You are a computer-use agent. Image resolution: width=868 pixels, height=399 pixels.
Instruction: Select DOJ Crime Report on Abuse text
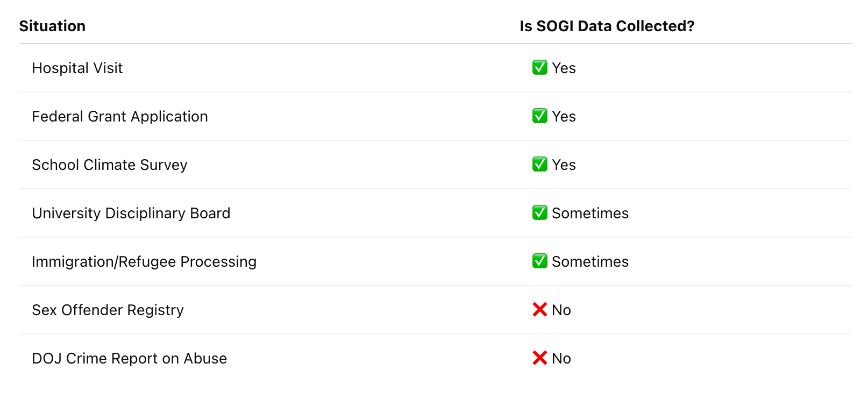(x=130, y=359)
